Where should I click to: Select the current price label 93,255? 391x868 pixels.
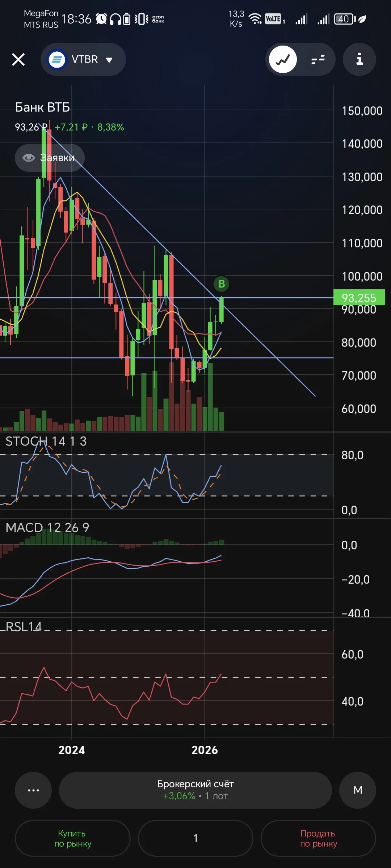(359, 298)
